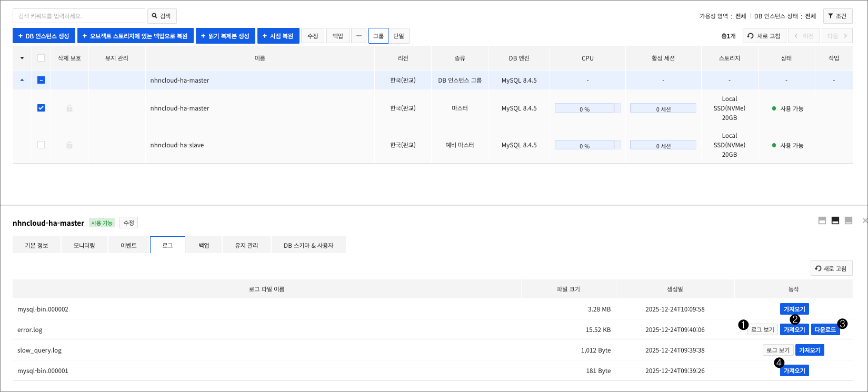This screenshot has height=392, width=868.
Task: Click the 예비 마스터 type cell
Action: coord(460,145)
